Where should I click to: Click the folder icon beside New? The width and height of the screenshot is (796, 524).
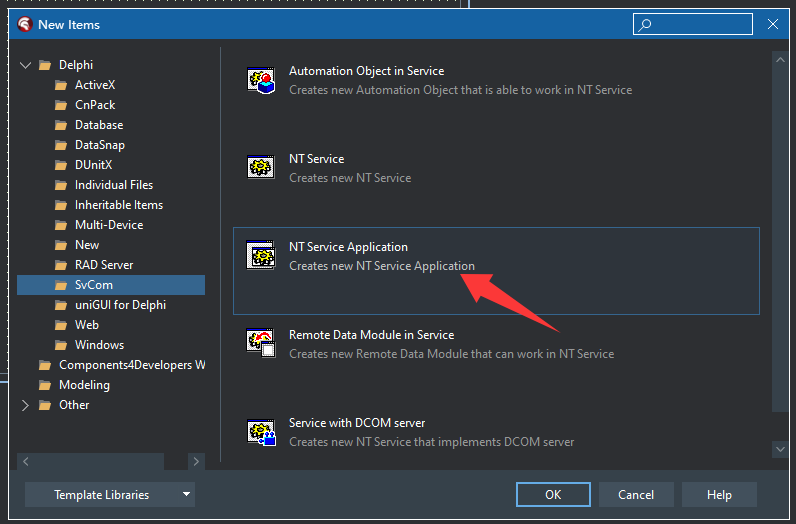point(61,245)
